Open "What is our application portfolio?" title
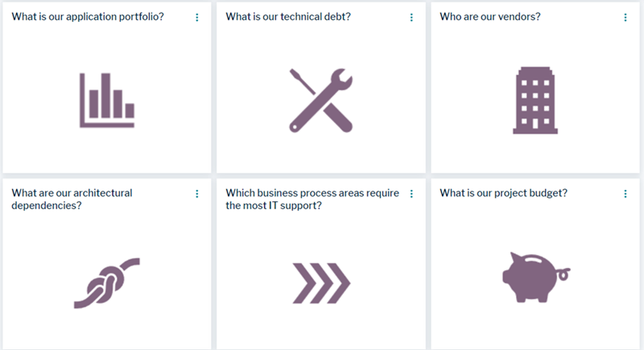This screenshot has width=644, height=350. tap(88, 17)
